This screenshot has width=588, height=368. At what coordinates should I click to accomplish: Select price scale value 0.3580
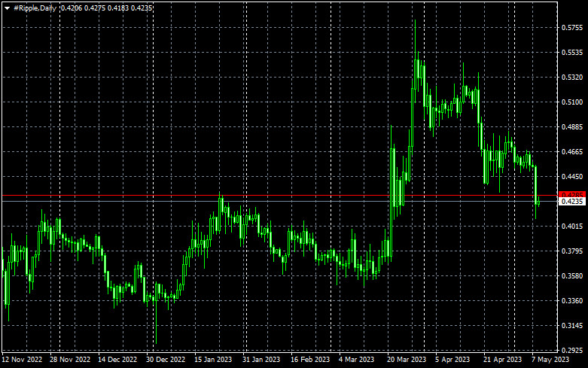coord(572,276)
